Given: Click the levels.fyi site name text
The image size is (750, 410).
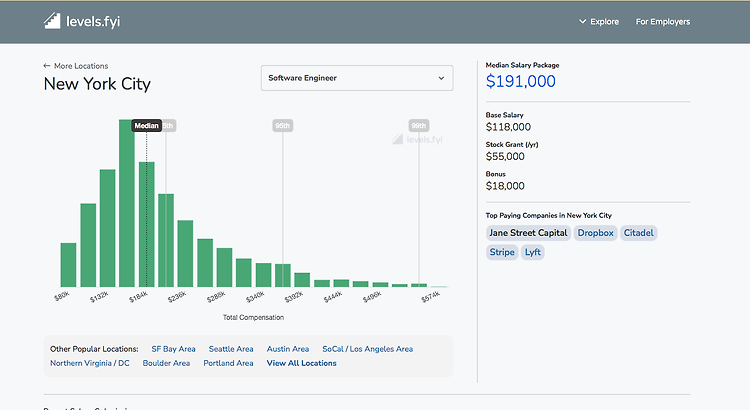Looking at the screenshot, I should (93, 22).
